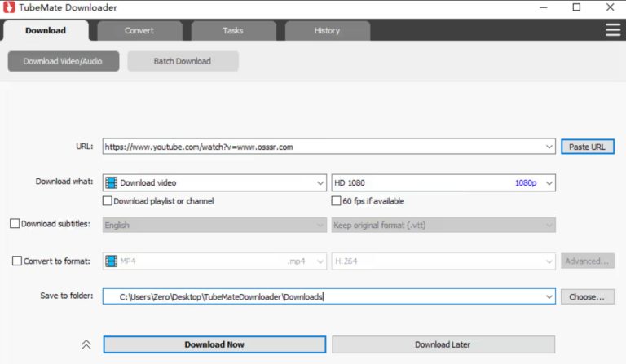Screen dimensions: 626x364
Task: Click the blue 1080p quality label
Action: point(526,182)
